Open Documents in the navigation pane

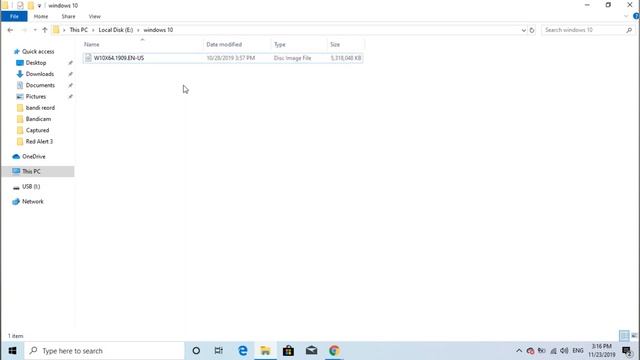tap(40, 85)
